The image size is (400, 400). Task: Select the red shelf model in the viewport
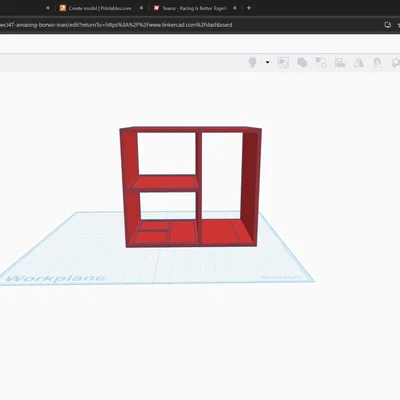191,187
